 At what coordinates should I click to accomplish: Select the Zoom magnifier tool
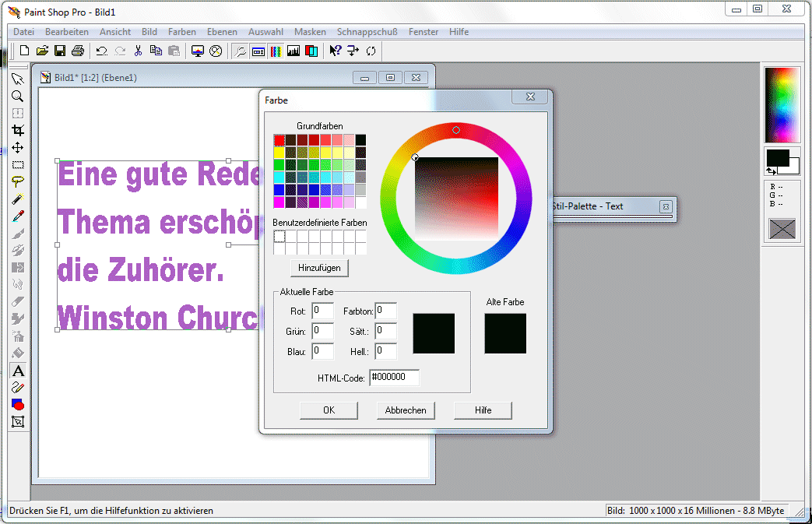tap(18, 97)
